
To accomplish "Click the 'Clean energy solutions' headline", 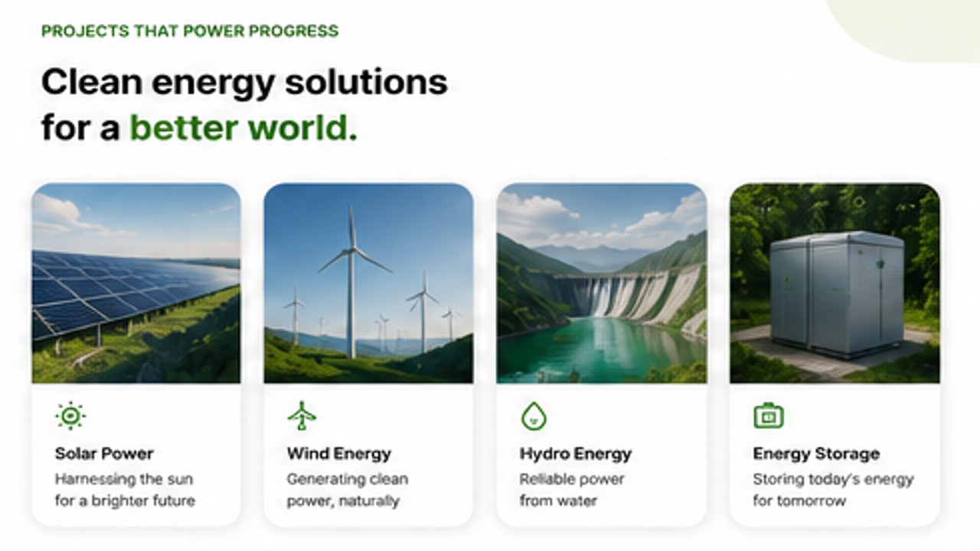I will (244, 82).
